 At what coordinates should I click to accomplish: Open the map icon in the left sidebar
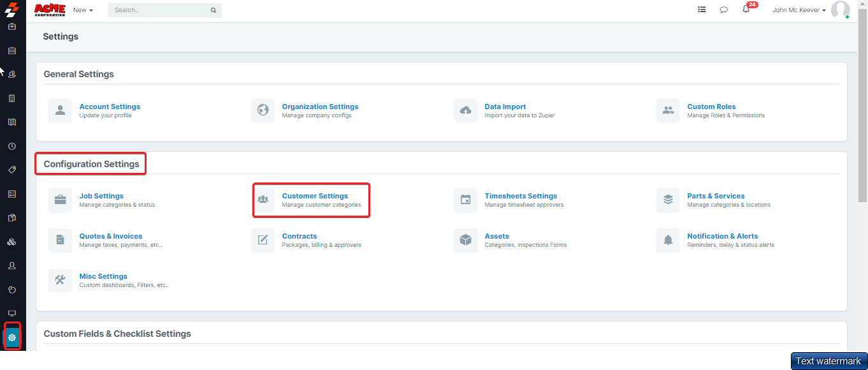[x=11, y=122]
